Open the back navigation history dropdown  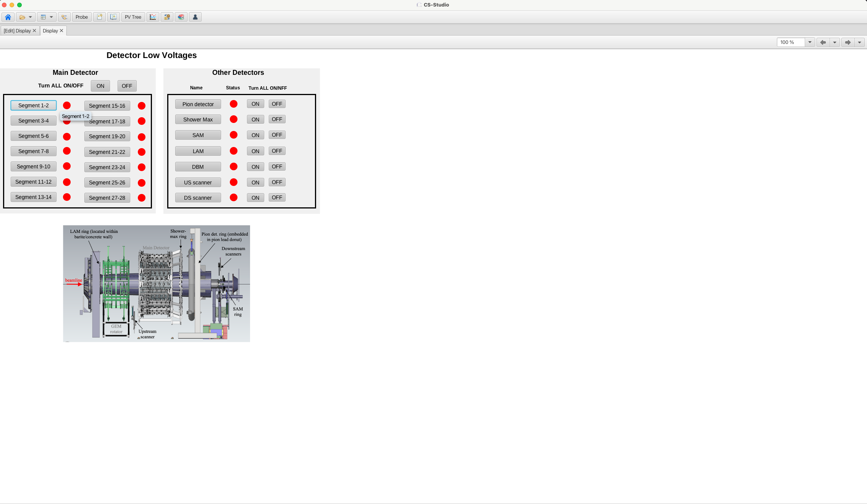click(835, 42)
